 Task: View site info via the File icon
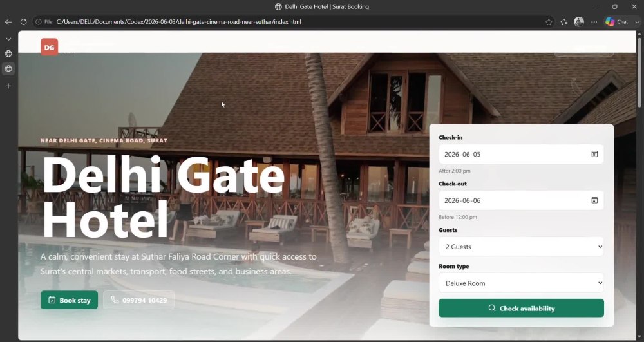click(44, 22)
